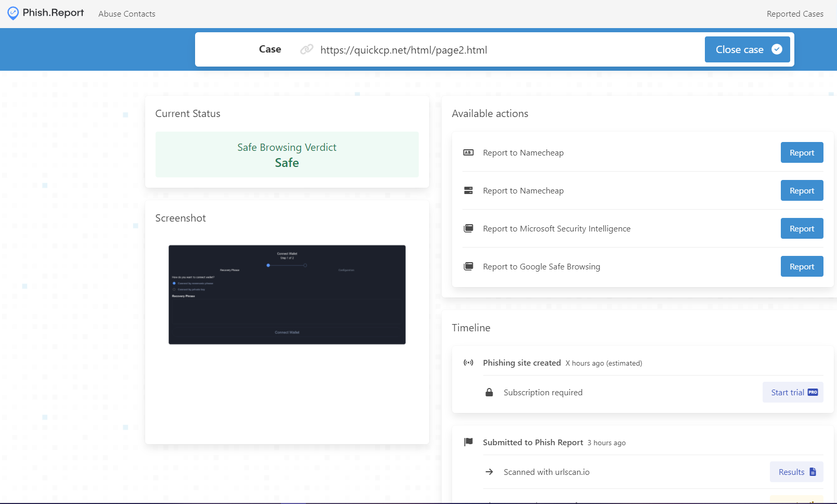
Task: Click the Subscription required text
Action: click(543, 392)
